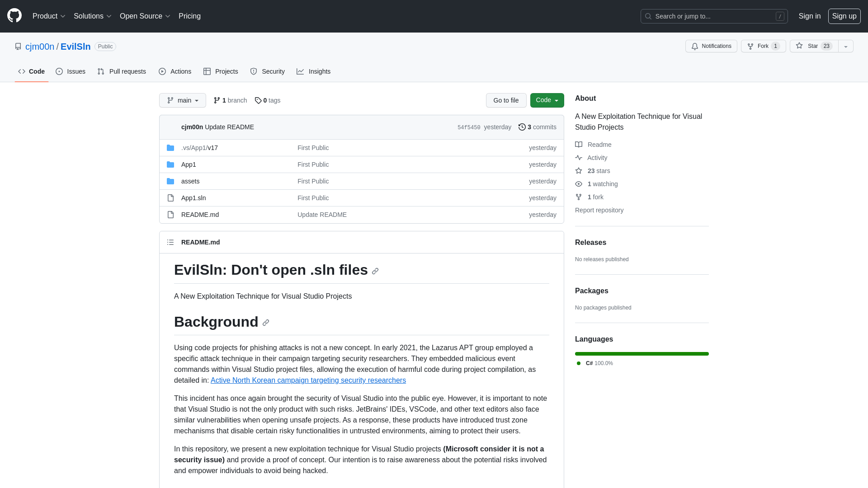Open the cjm00n owner profile link

40,47
